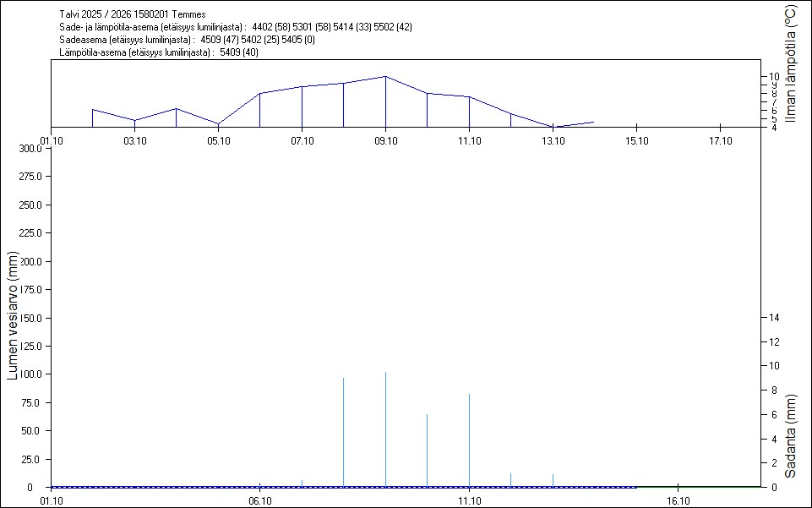812x508 pixels.
Task: Select the shortest of the four tall precipitation bars
Action: tap(427, 451)
